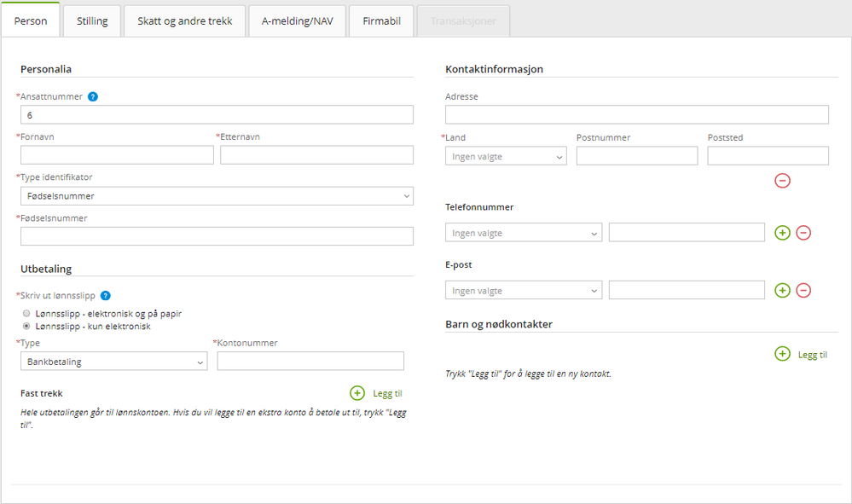Screen dimensions: 852x504
Task: Expand the Land dropdown
Action: (506, 156)
